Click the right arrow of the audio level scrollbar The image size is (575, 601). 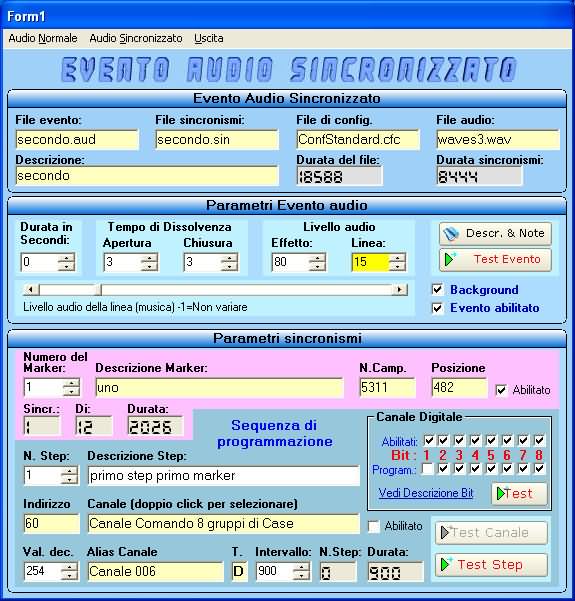400,290
